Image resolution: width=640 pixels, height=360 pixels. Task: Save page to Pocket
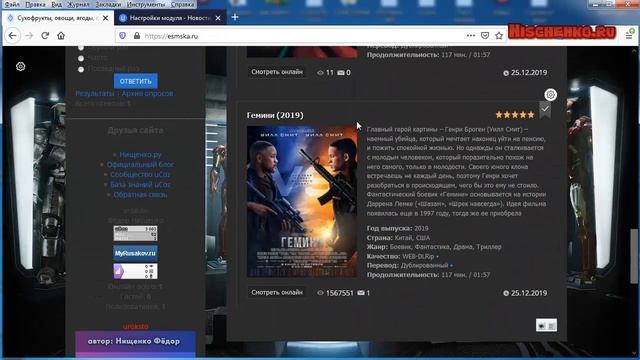485,36
